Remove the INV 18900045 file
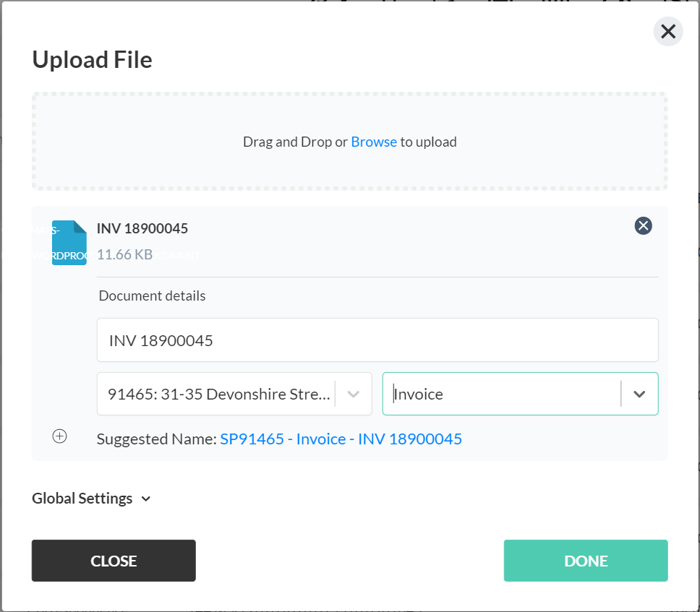This screenshot has width=700, height=612. 643,225
